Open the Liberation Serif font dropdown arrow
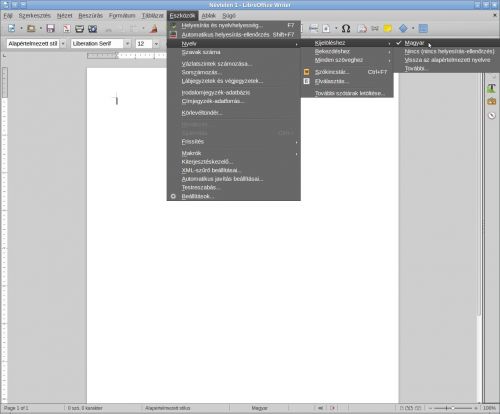Viewport: 500px width, 414px height. (127, 44)
